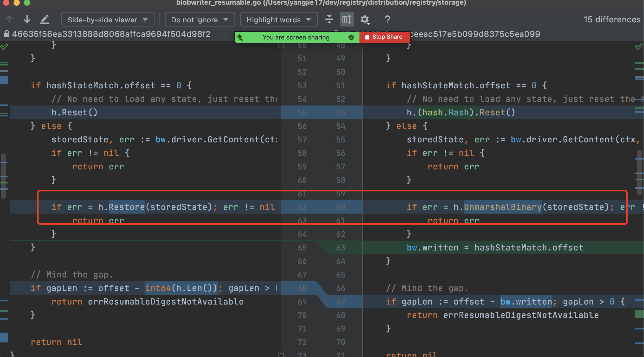The height and width of the screenshot is (357, 644).
Task: Click 'You are screen sharing' banner
Action: point(296,37)
